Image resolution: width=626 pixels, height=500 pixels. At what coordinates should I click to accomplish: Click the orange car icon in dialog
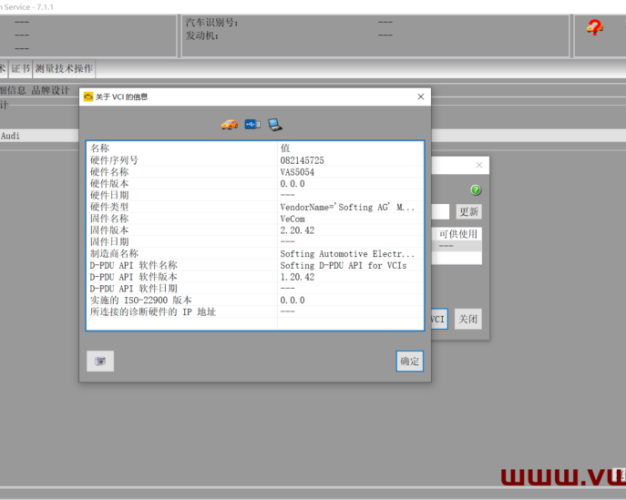(x=229, y=124)
